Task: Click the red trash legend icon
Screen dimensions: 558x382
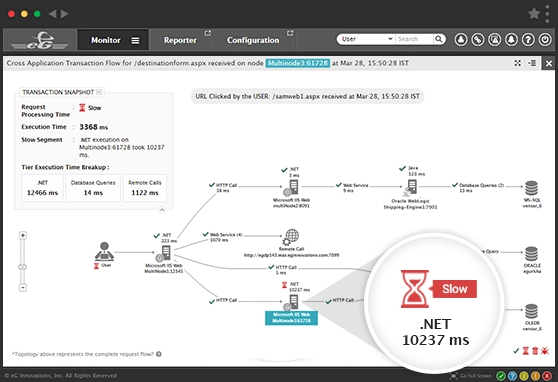Action: point(535,351)
